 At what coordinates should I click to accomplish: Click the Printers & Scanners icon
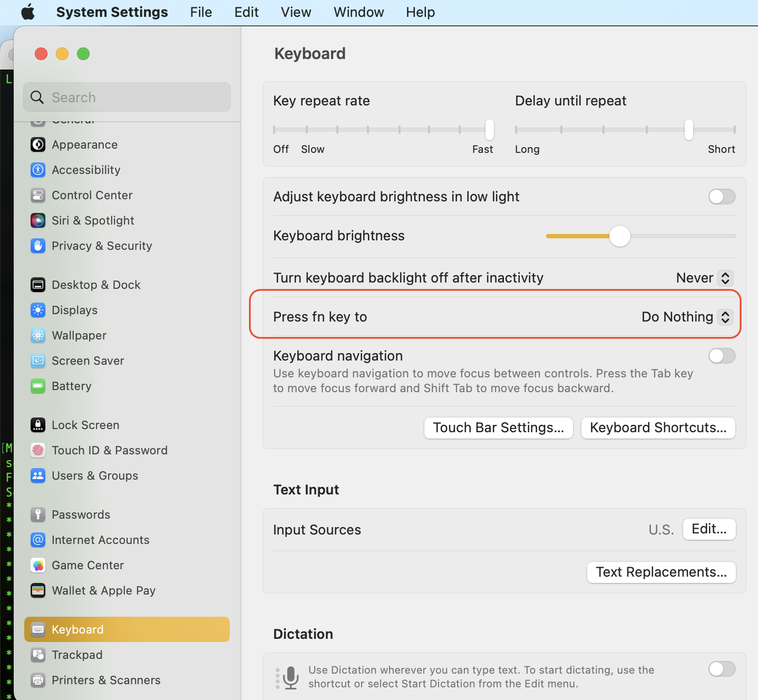(x=38, y=680)
